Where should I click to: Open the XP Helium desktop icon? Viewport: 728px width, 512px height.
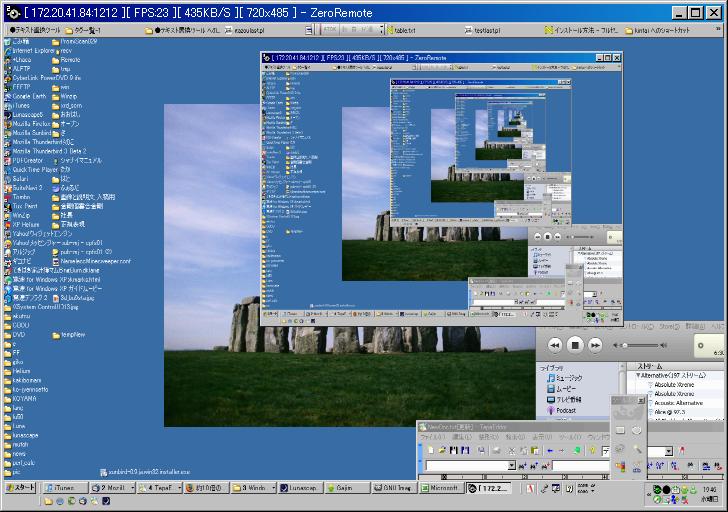pyautogui.click(x=22, y=225)
